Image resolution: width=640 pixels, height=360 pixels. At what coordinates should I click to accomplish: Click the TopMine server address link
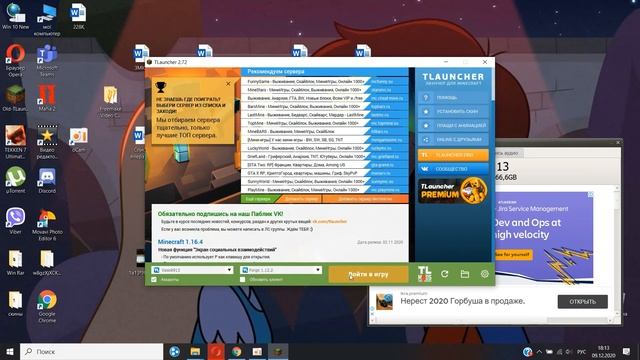pos(384,123)
